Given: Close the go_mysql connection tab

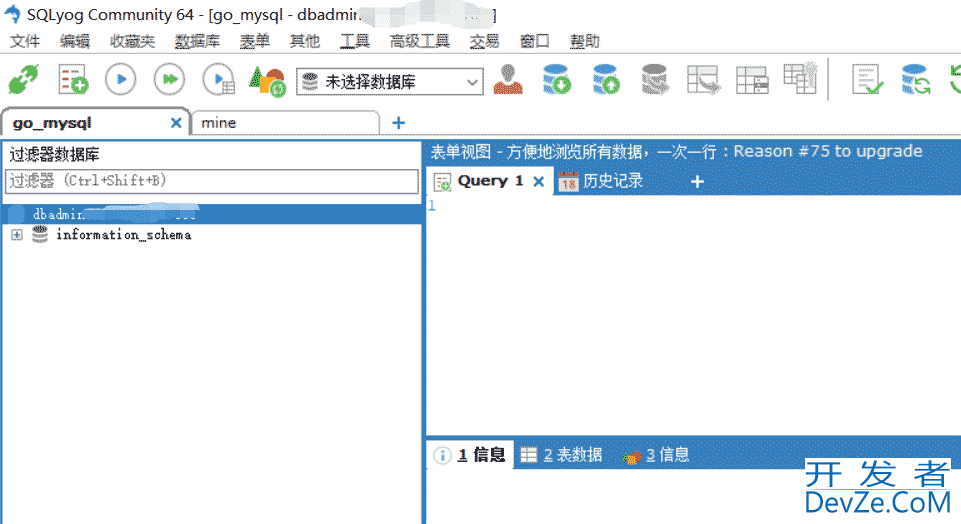Looking at the screenshot, I should [x=176, y=123].
